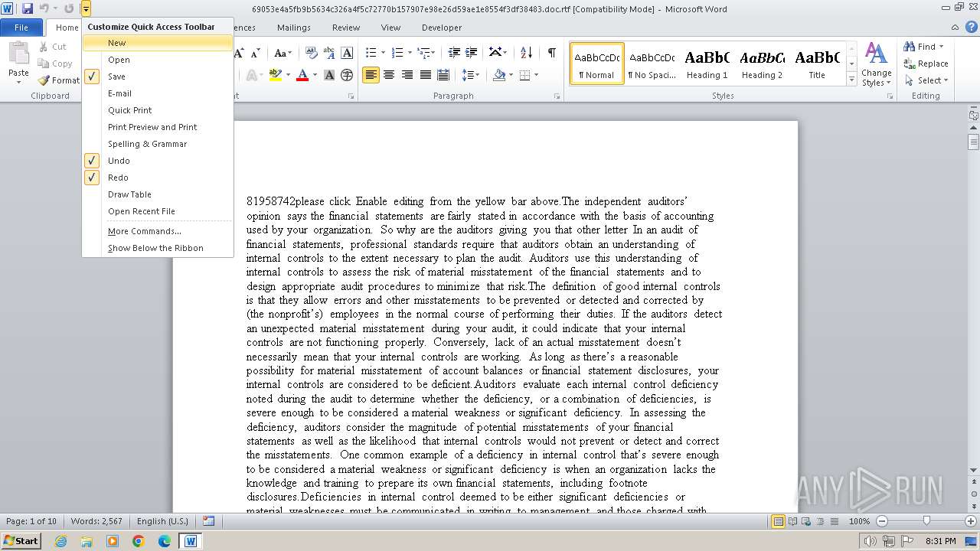Click the Phonetic Guide icon
This screenshot has height=551, width=980.
coord(329,53)
